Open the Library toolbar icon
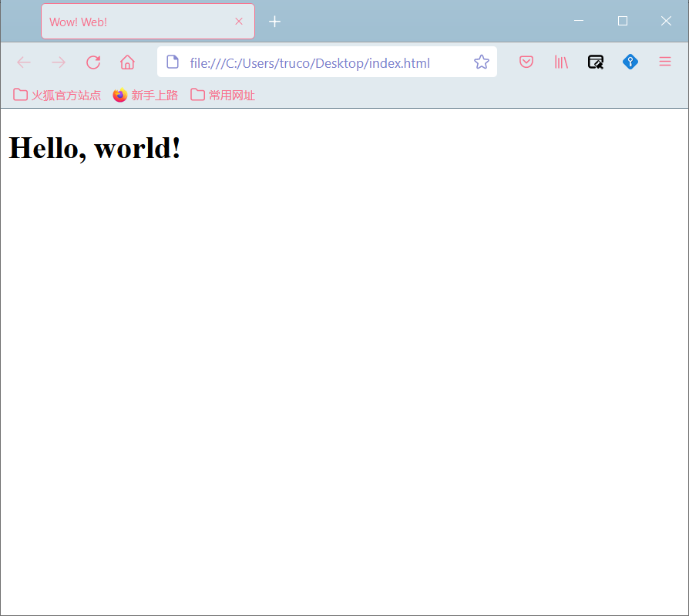The width and height of the screenshot is (689, 616). coord(561,62)
